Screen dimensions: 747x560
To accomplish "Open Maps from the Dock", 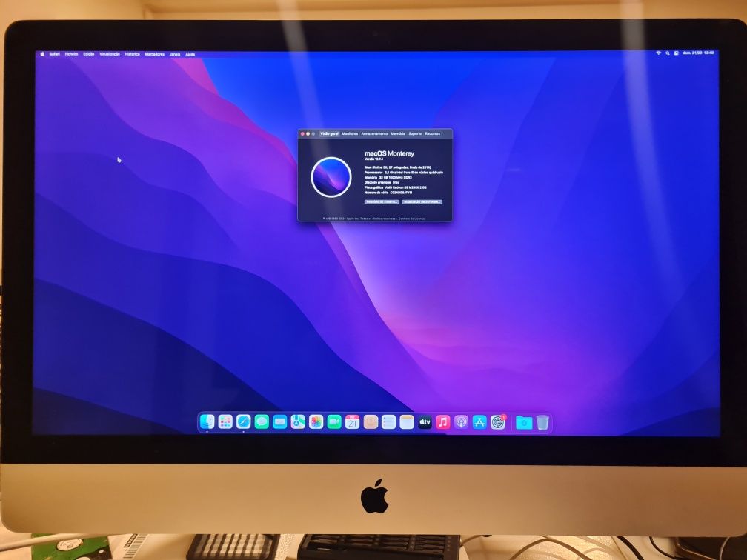I will [x=298, y=421].
